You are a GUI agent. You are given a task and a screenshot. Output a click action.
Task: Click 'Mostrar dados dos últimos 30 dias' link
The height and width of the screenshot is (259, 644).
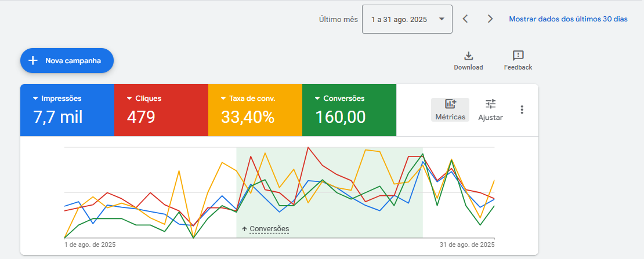tap(568, 19)
